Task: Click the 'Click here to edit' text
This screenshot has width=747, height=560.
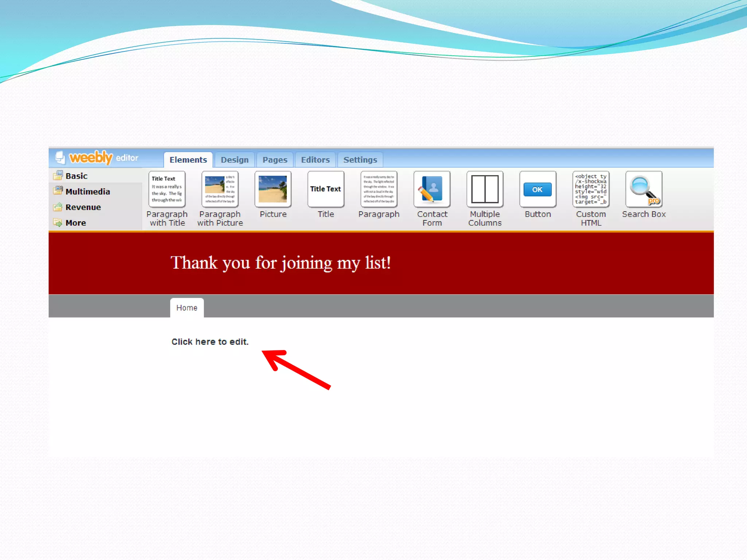Action: (210, 342)
